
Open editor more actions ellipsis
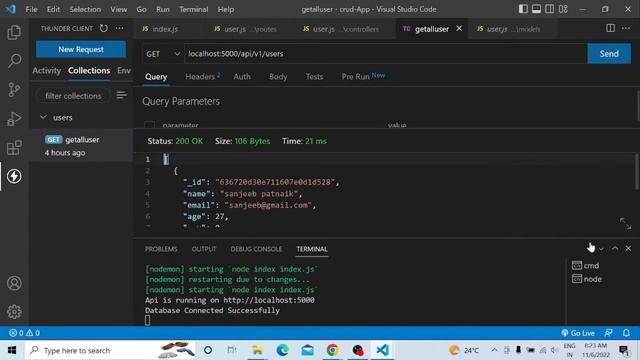click(x=626, y=28)
